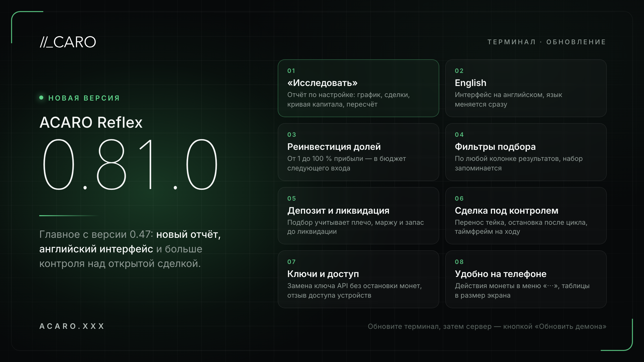The height and width of the screenshot is (362, 644).
Task: Click the number 03 on Реинвестиция card
Action: click(292, 135)
